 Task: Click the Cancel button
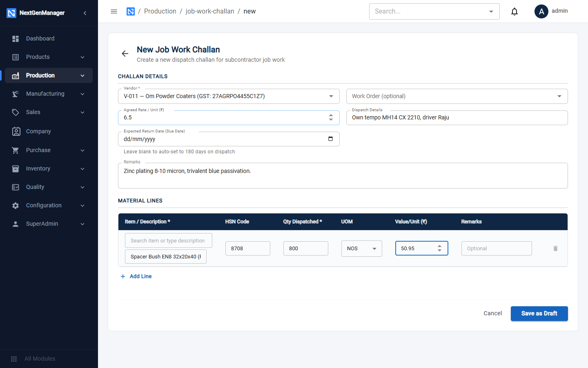coord(492,314)
